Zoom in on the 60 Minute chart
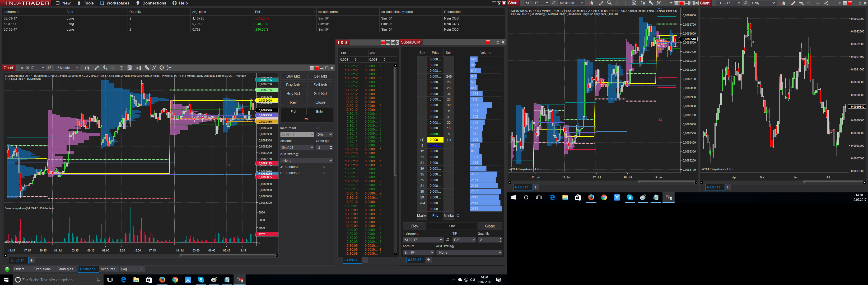Viewport: 868px width, 285px height. 609,3
